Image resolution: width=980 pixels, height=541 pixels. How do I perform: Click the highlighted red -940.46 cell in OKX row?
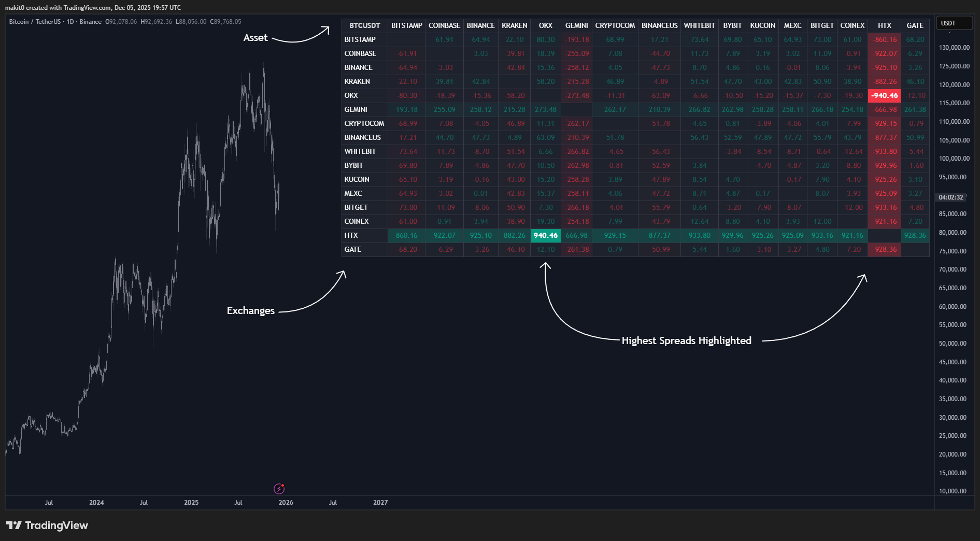[x=885, y=95]
